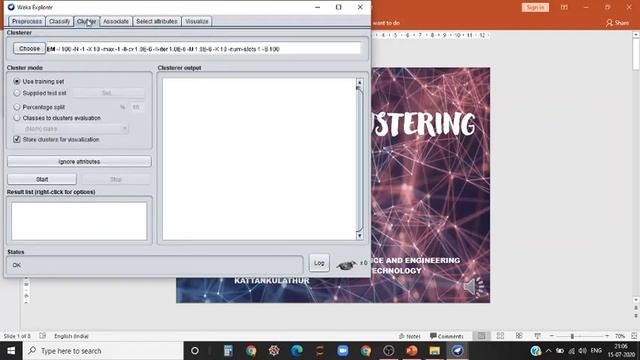Click Sign in in PowerPoint
Image resolution: width=640 pixels, height=360 pixels.
(x=535, y=7)
